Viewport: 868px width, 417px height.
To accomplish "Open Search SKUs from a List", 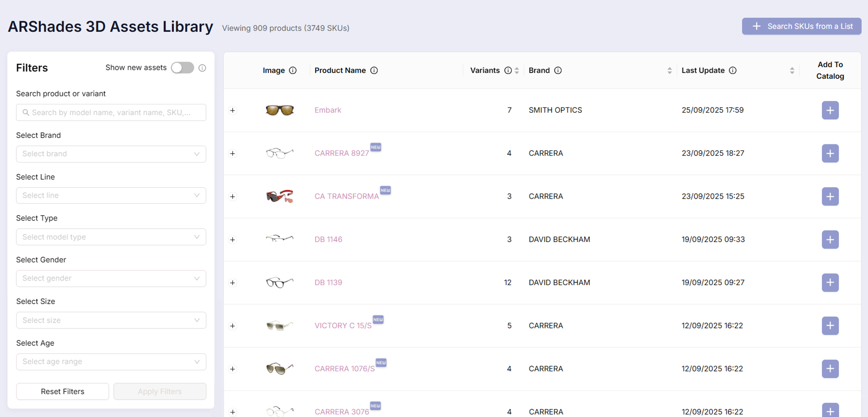I will pos(801,26).
